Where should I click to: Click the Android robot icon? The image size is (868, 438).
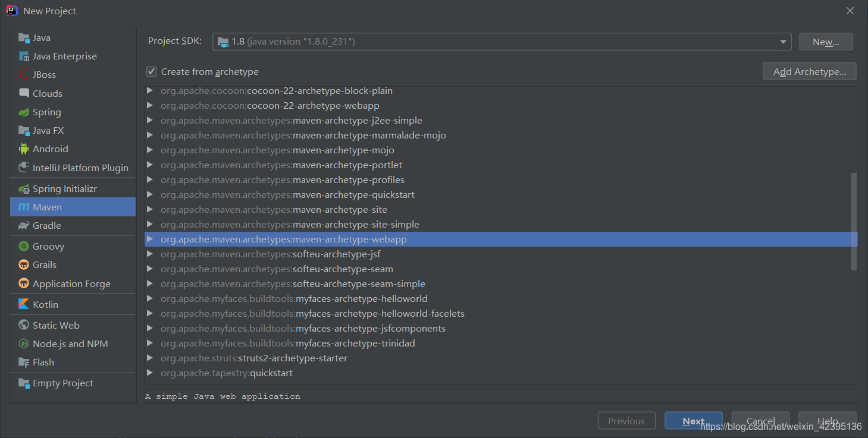coord(24,149)
